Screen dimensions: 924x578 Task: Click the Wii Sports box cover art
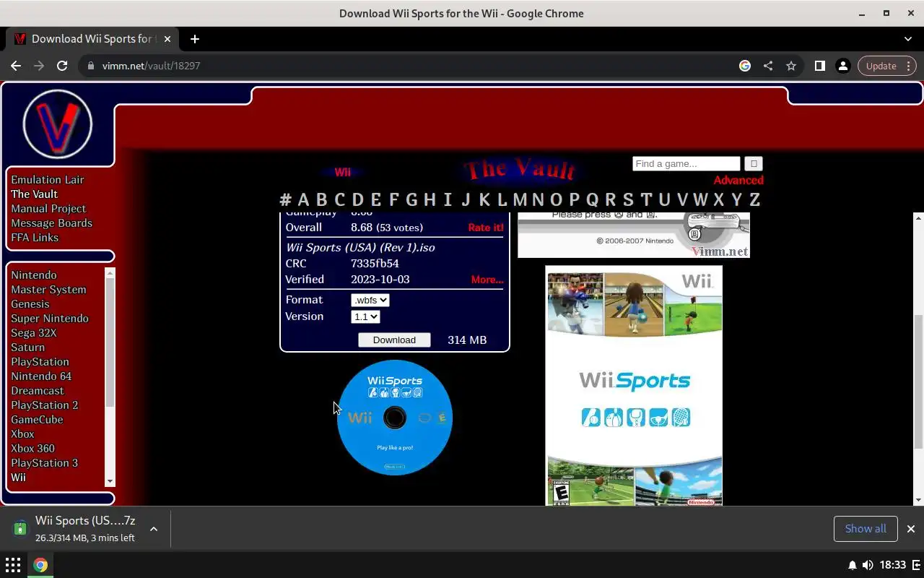634,386
